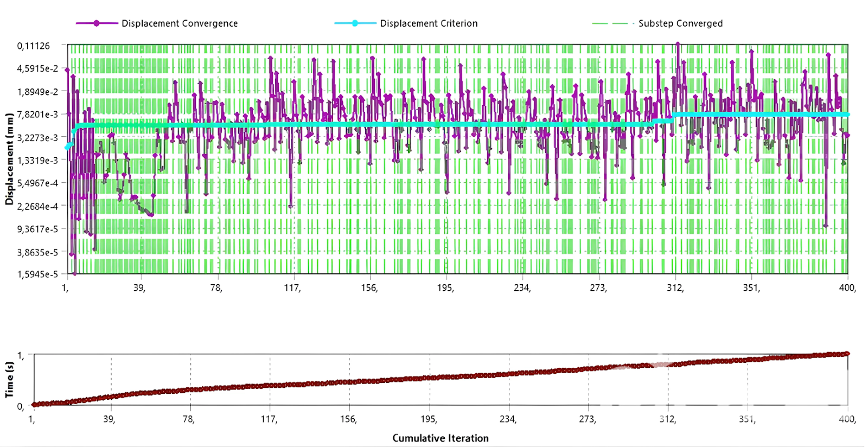Click the 400 tick under the Time chart
This screenshot has width=868, height=447.
pos(847,419)
